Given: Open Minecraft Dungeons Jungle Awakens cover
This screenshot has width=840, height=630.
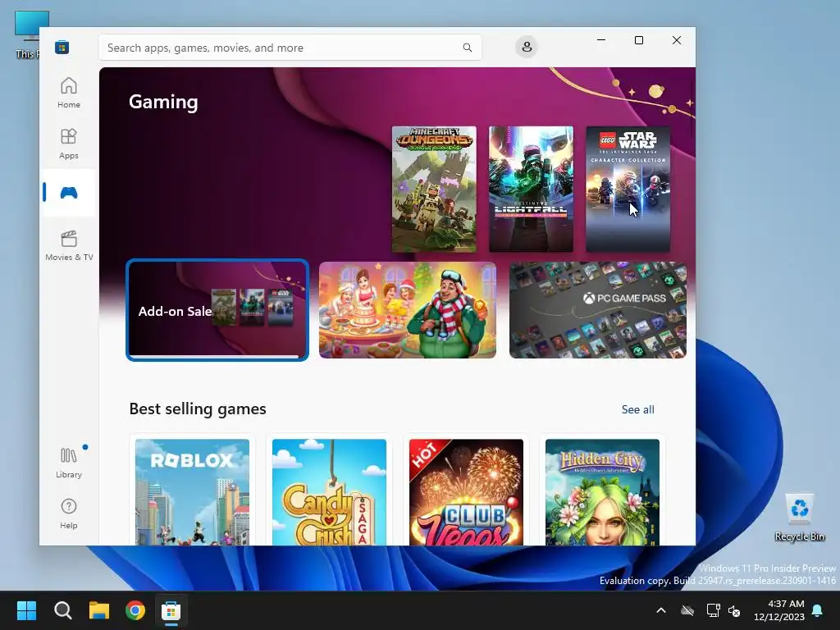Looking at the screenshot, I should (434, 189).
